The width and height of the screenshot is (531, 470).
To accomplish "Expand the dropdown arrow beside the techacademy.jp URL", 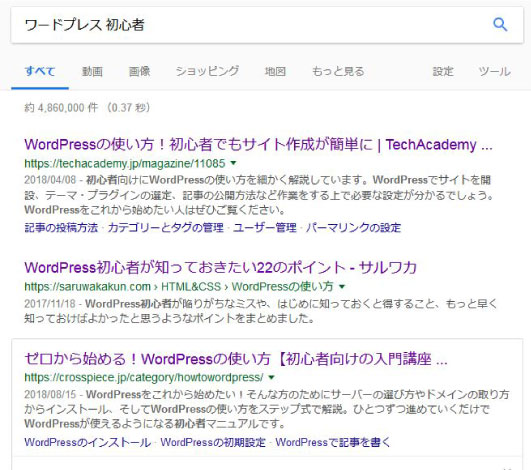I will 233,163.
